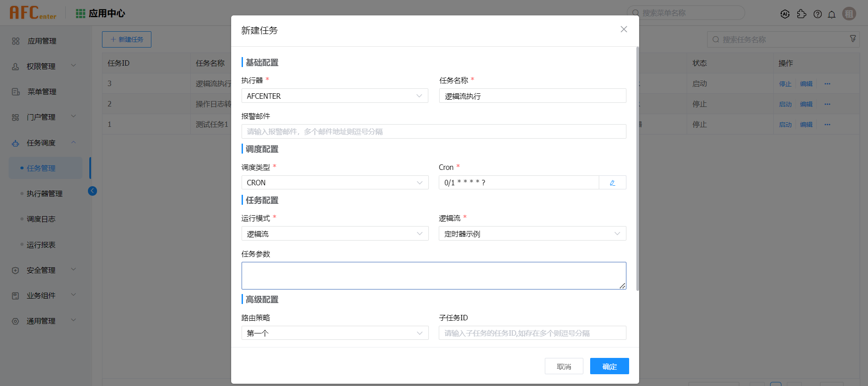
Task: Open 执行器管理 in the sidebar
Action: [44, 193]
